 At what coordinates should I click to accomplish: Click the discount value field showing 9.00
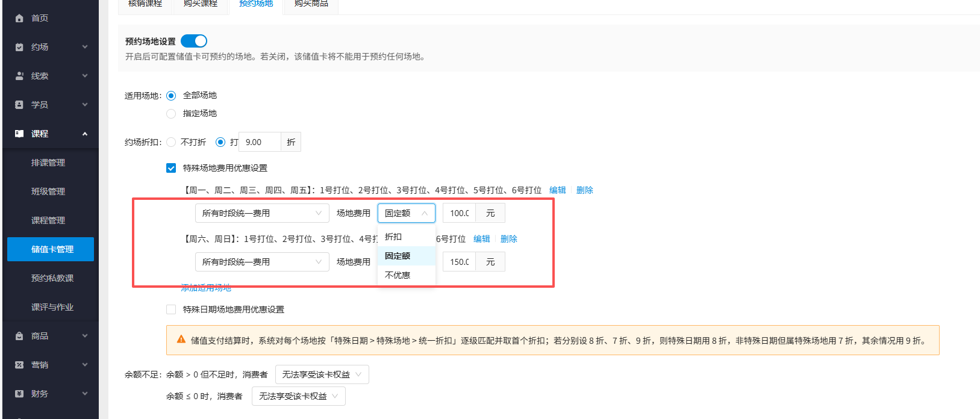[x=260, y=142]
